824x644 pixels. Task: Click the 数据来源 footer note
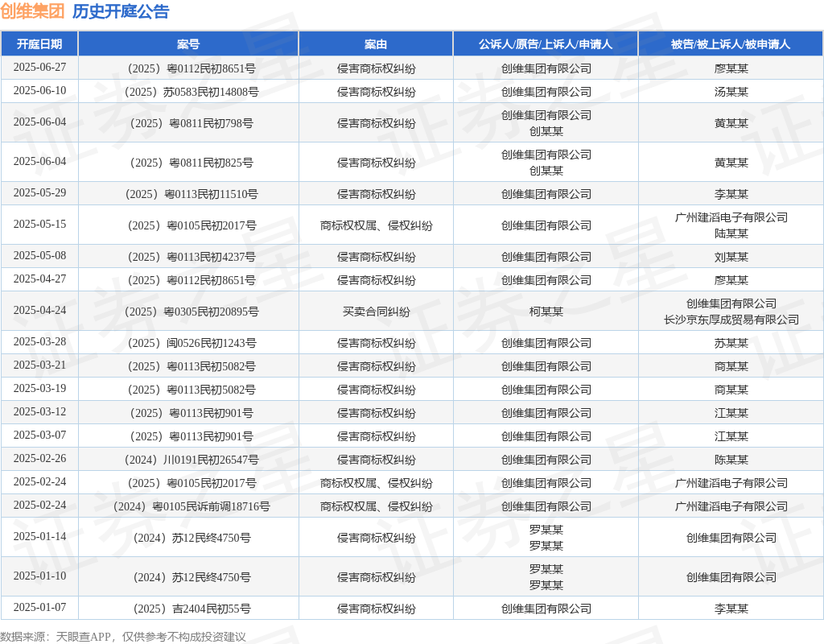coord(123,638)
